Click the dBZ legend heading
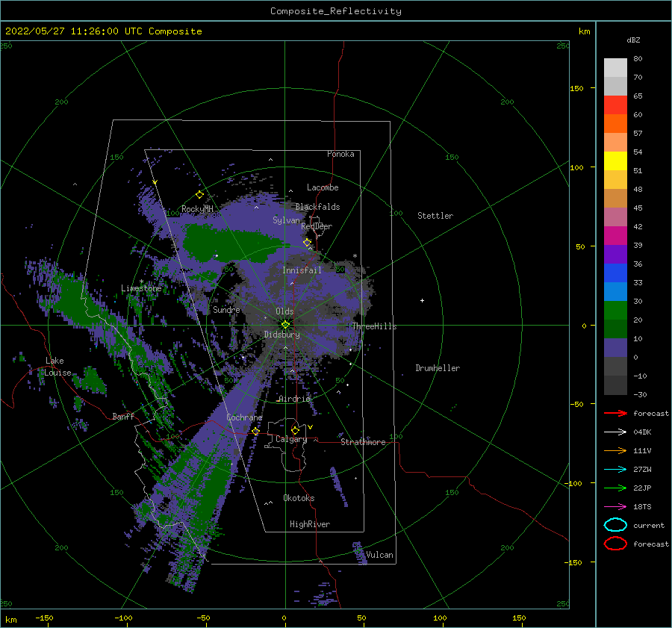 coord(633,40)
